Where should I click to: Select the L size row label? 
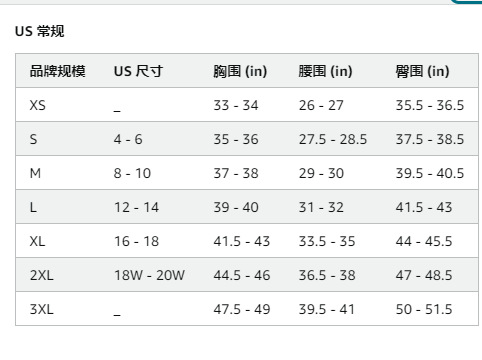pos(33,207)
